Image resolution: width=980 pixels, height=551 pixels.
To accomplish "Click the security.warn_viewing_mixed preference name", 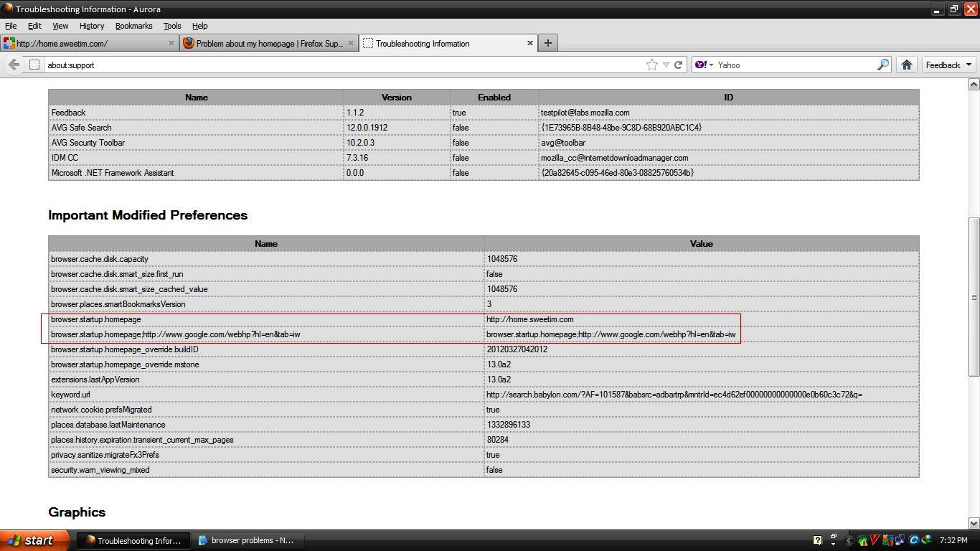I will click(100, 470).
